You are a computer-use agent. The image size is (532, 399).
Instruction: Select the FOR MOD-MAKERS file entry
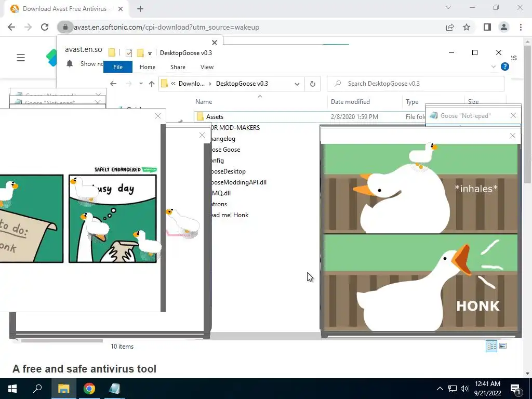point(235,128)
